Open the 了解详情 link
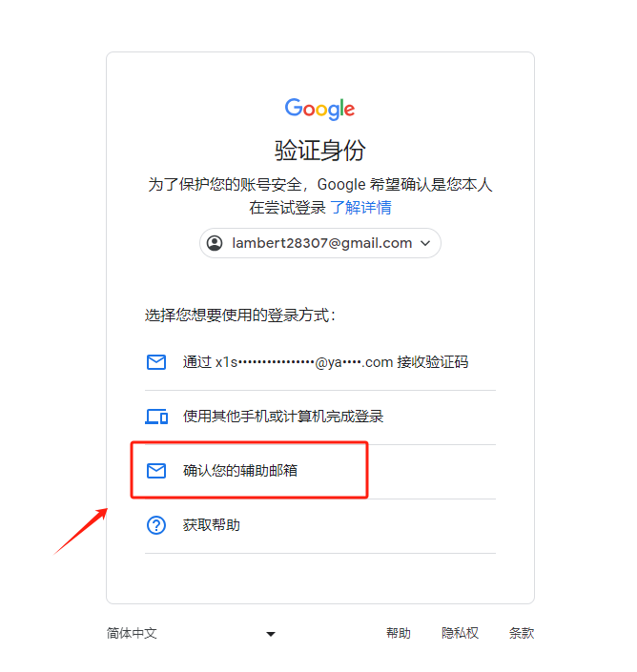 [x=361, y=208]
